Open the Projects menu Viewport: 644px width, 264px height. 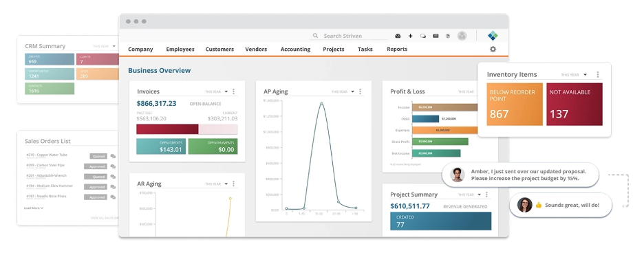334,49
